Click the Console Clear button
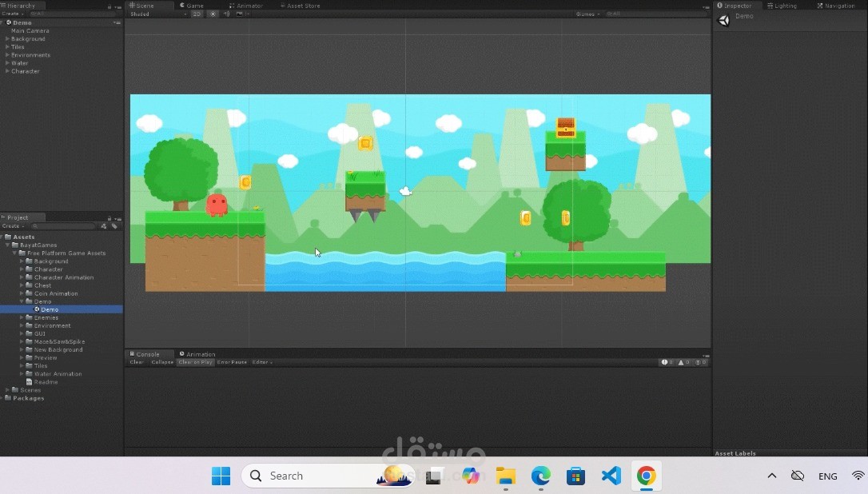The height and width of the screenshot is (494, 868). pos(136,362)
